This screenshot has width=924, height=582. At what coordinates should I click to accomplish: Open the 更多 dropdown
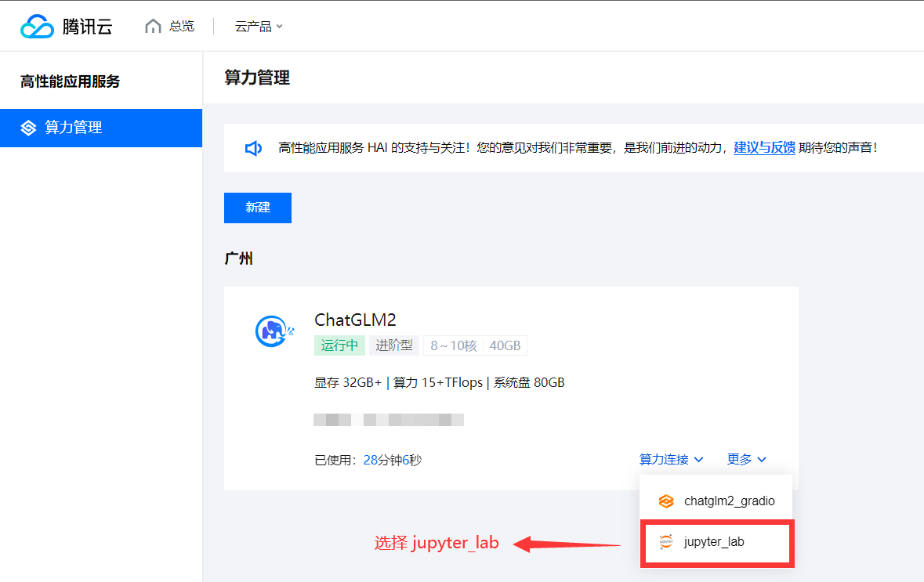tap(747, 460)
